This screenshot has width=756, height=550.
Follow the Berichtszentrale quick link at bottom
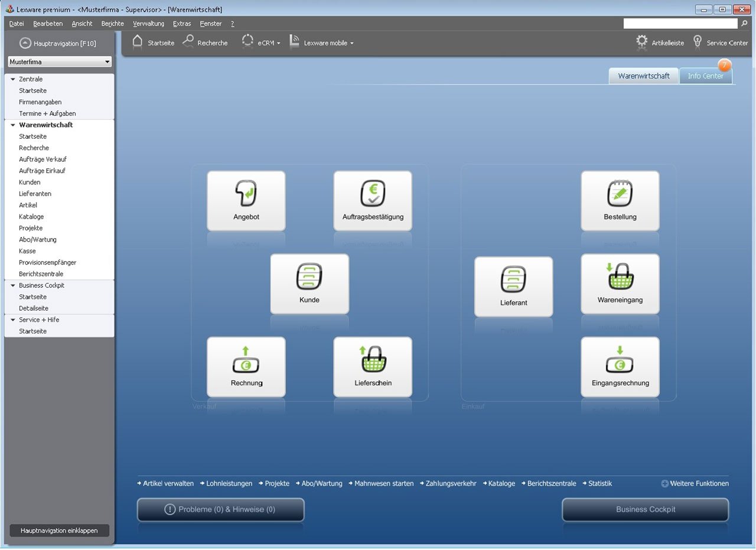pos(552,483)
